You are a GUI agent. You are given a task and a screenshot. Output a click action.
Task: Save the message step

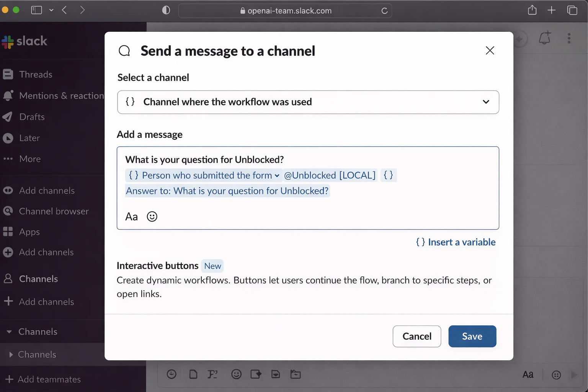coord(472,336)
